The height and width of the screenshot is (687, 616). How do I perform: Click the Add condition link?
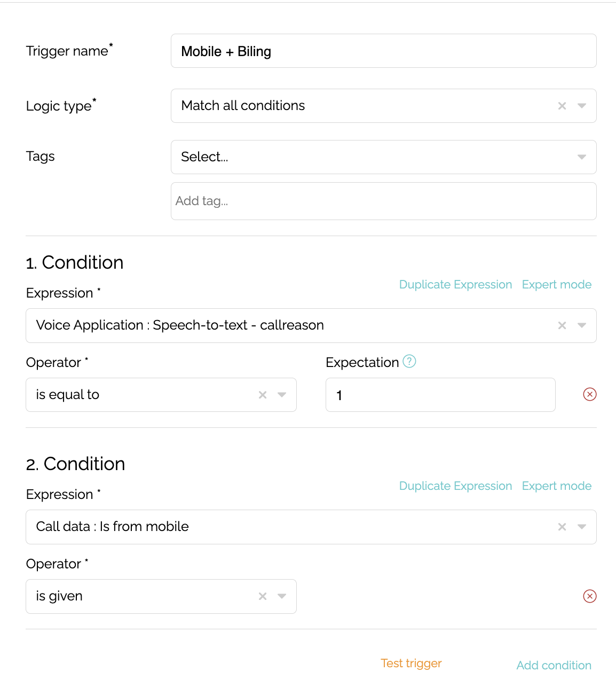point(554,665)
